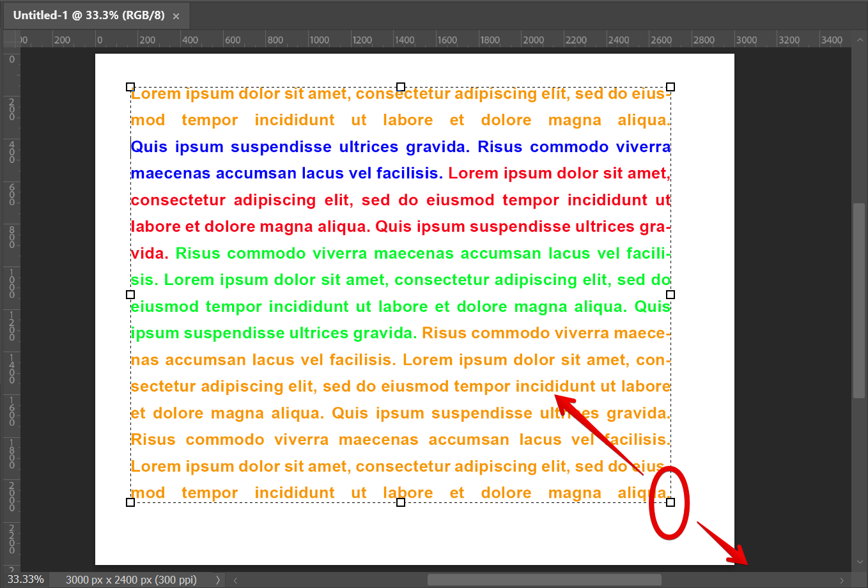Click the top-left text box handle
The image size is (868, 588).
click(x=130, y=87)
